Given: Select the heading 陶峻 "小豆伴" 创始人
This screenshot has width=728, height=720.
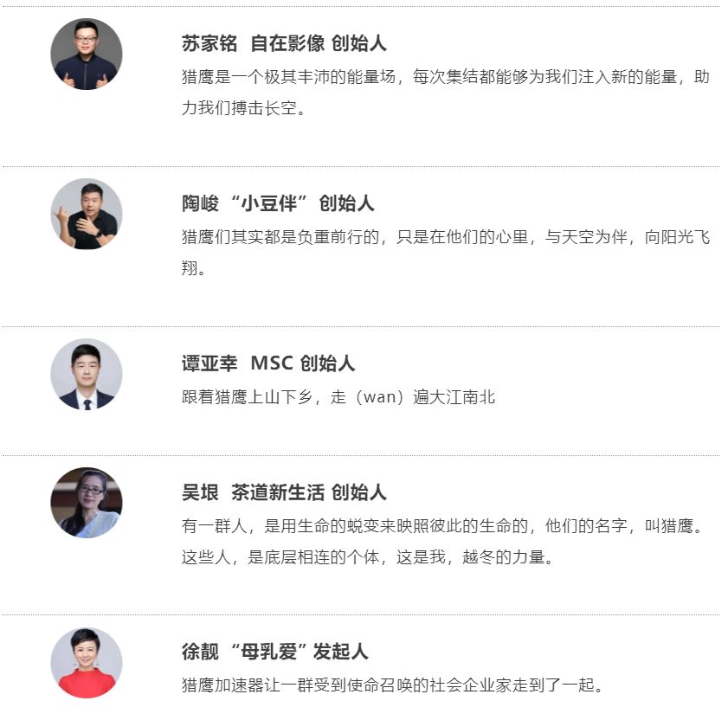Looking at the screenshot, I should (x=278, y=203).
